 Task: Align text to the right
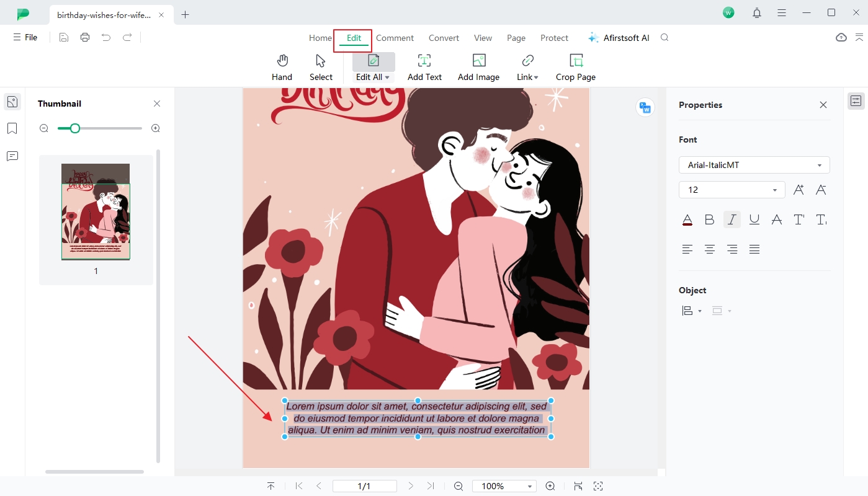click(732, 249)
